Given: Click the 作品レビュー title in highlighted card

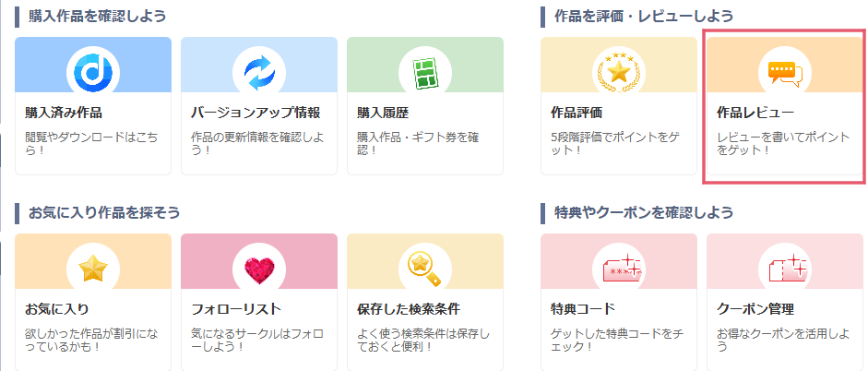Looking at the screenshot, I should tap(755, 113).
